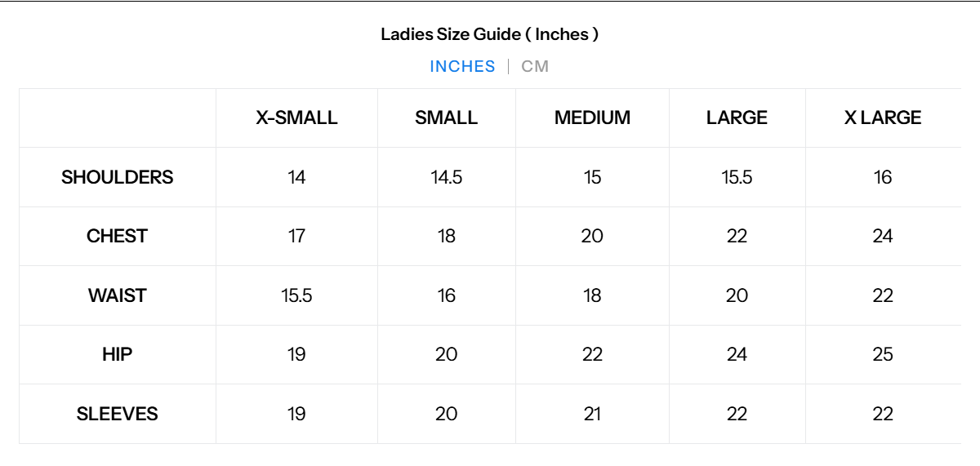The height and width of the screenshot is (466, 980).
Task: Click the SLEEVES row label
Action: tap(118, 414)
